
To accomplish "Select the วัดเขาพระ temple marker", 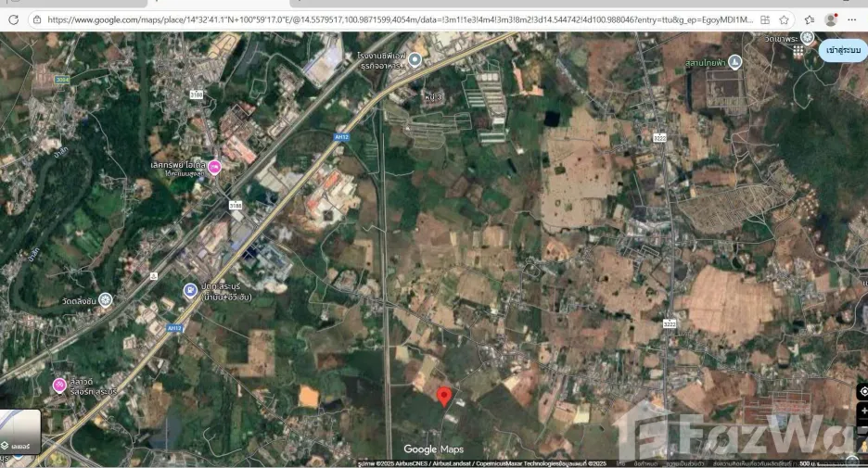I will pos(807,38).
